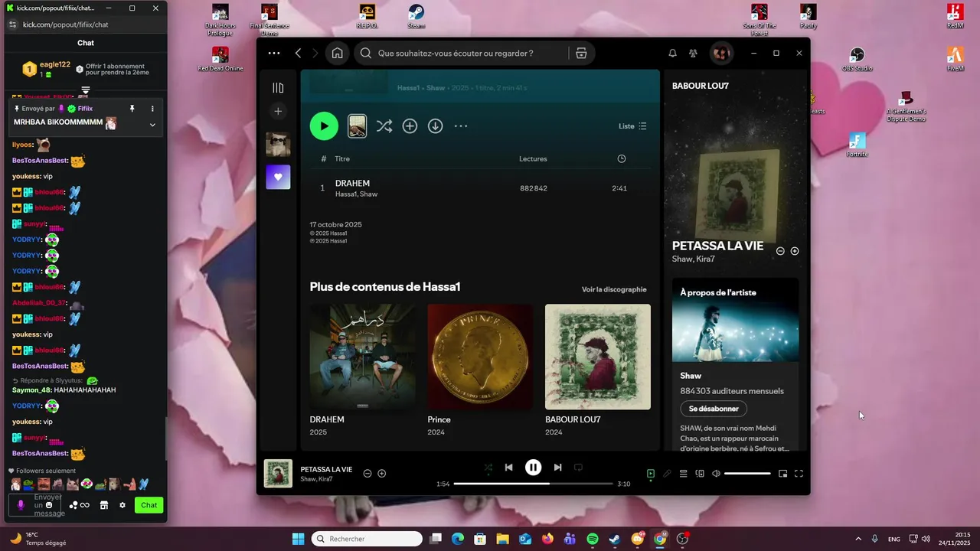Create a playlist with the plus icon
980x551 pixels.
click(x=278, y=111)
